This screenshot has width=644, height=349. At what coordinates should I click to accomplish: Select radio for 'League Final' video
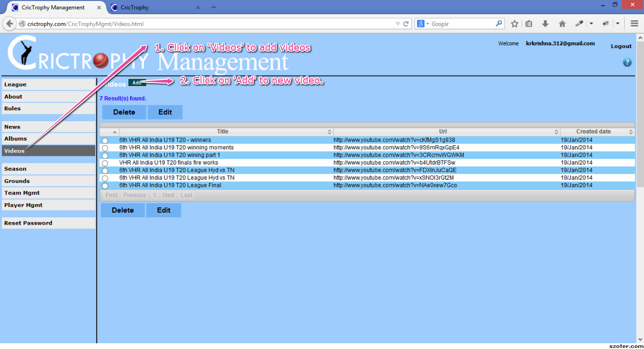tap(105, 186)
